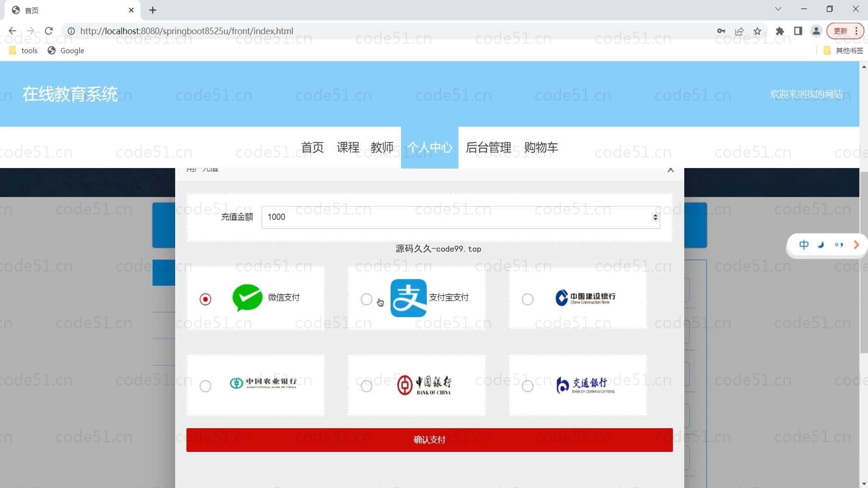
Task: Open the 后台管理 navigation tab
Action: [x=488, y=147]
